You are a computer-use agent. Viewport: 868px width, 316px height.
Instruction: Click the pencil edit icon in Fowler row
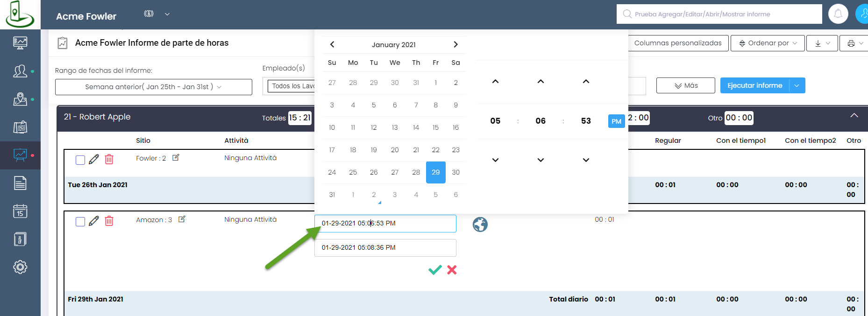[x=94, y=159]
